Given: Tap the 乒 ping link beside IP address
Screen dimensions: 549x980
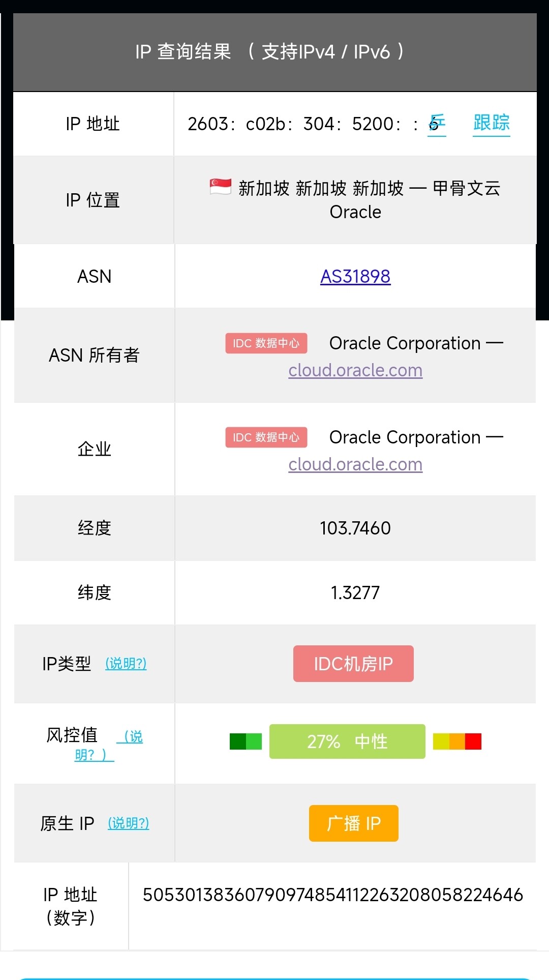Looking at the screenshot, I should click(x=437, y=123).
